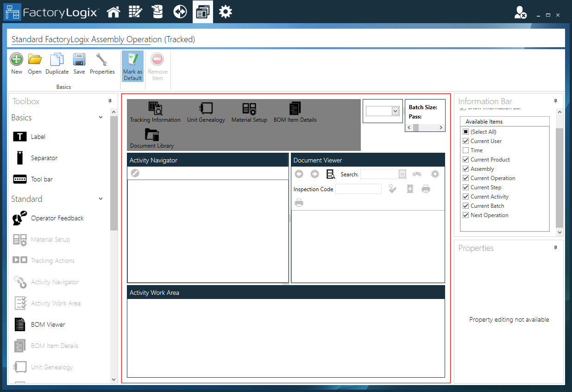The height and width of the screenshot is (392, 572).
Task: Select the Operator Feedback toolbox item
Action: [x=48, y=218]
